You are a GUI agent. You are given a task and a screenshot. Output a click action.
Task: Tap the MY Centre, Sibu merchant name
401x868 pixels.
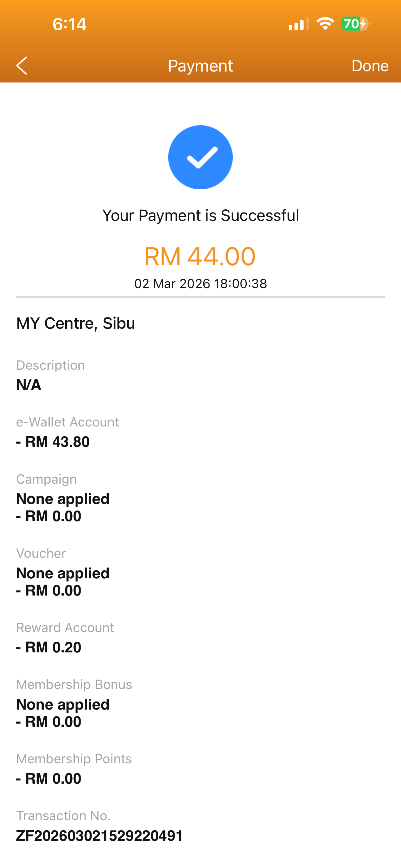(x=75, y=323)
